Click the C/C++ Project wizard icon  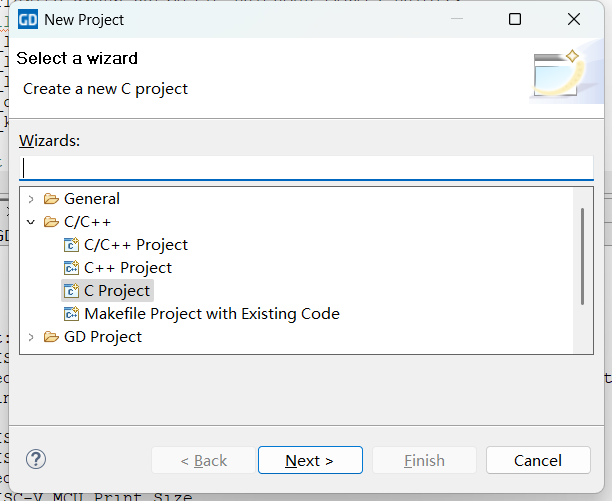click(x=71, y=245)
